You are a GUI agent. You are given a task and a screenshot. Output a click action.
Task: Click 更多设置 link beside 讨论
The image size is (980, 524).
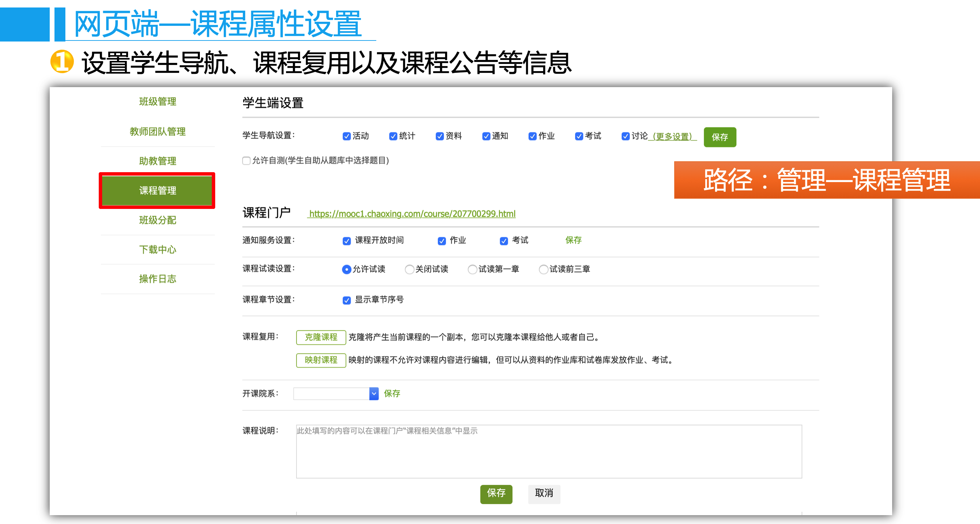pyautogui.click(x=672, y=136)
